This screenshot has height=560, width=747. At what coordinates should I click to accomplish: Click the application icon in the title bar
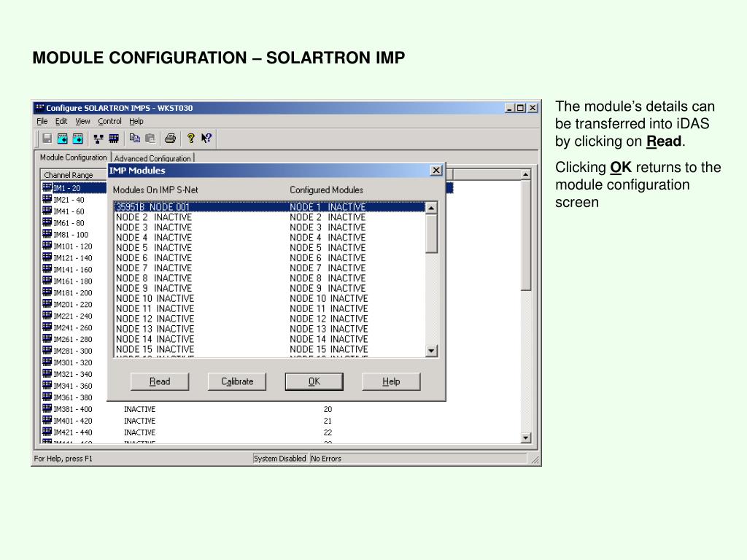(x=39, y=108)
